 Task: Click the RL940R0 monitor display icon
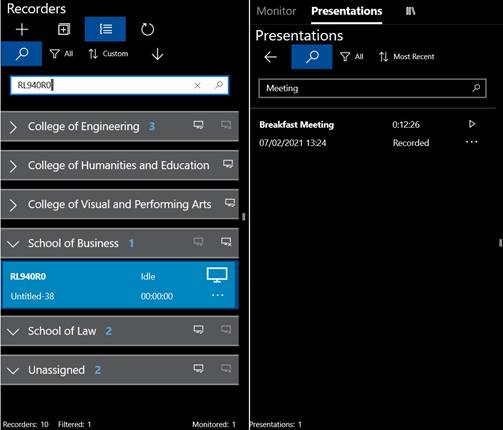click(217, 275)
